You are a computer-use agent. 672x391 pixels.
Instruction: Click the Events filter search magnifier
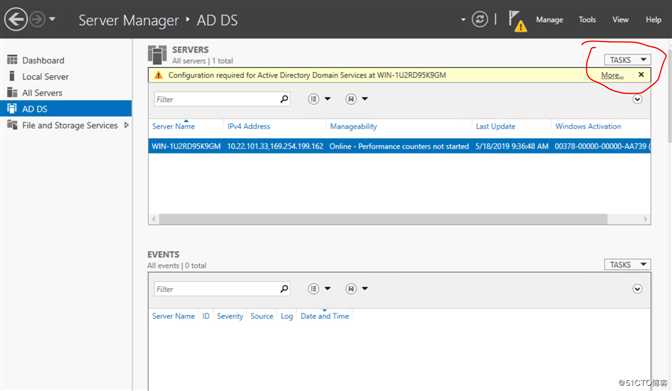tap(284, 289)
